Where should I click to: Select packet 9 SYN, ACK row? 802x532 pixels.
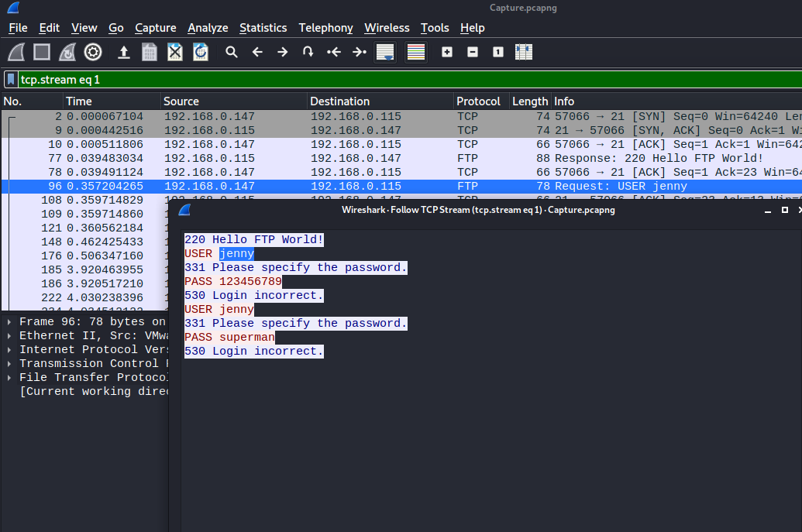pyautogui.click(x=401, y=130)
